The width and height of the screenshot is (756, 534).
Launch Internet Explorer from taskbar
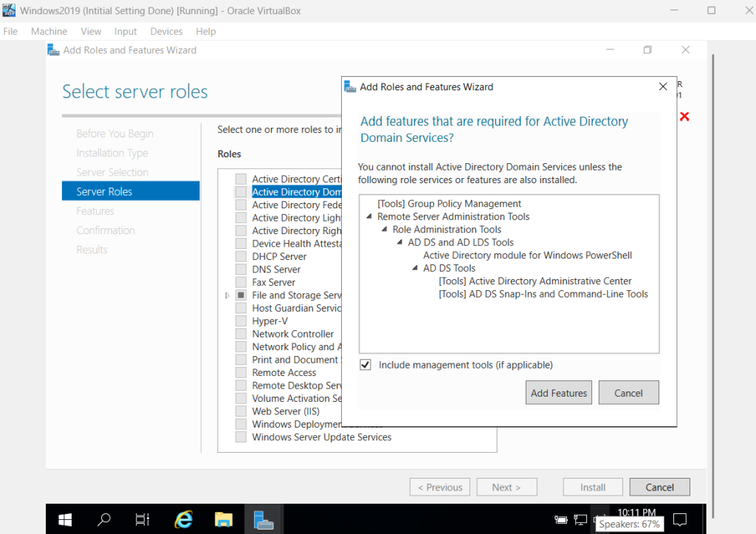(x=183, y=519)
